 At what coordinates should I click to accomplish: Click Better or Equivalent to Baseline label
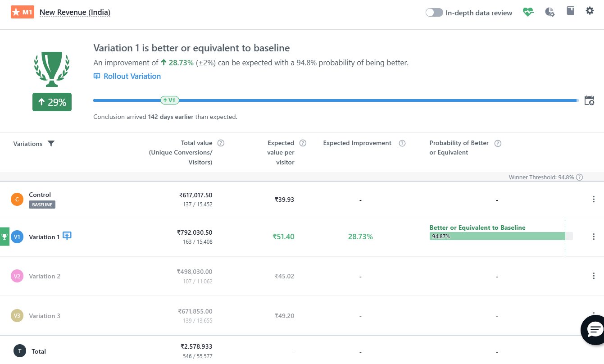tap(477, 227)
